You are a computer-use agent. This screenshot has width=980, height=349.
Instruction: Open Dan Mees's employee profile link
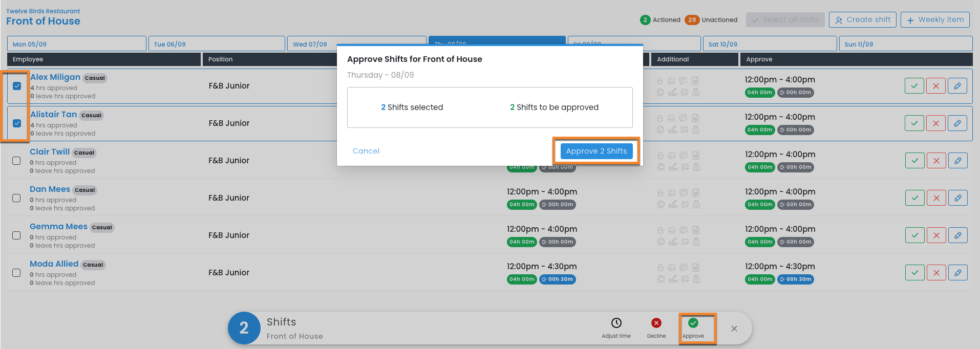click(50, 189)
